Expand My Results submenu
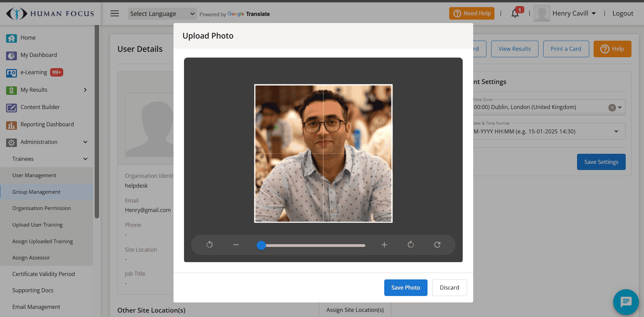This screenshot has height=317, width=644. click(85, 90)
